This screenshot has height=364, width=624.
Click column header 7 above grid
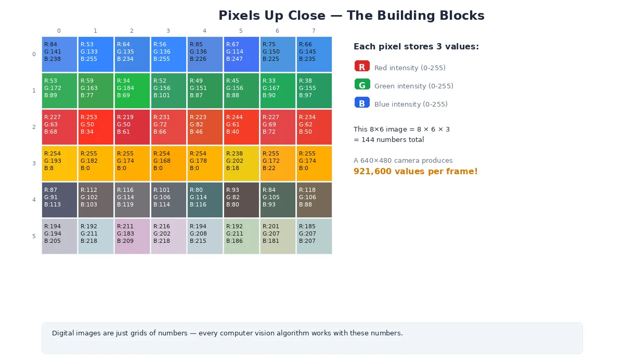pyautogui.click(x=314, y=31)
